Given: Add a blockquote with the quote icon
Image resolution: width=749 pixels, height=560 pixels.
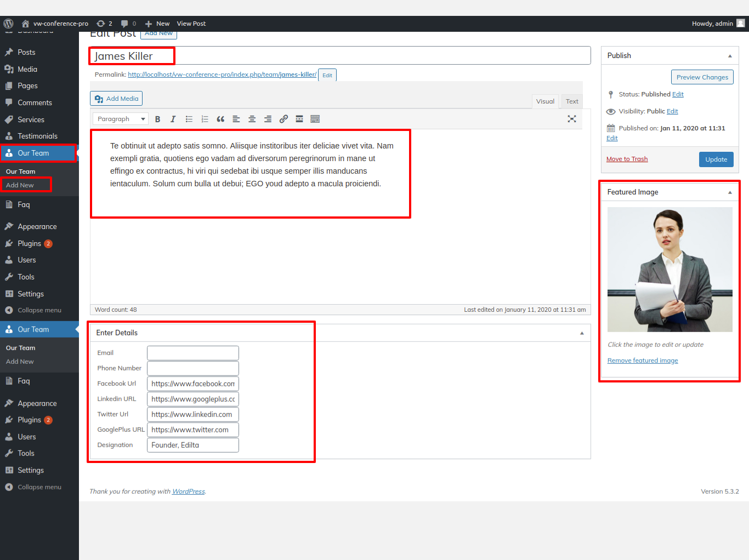Looking at the screenshot, I should pyautogui.click(x=220, y=119).
